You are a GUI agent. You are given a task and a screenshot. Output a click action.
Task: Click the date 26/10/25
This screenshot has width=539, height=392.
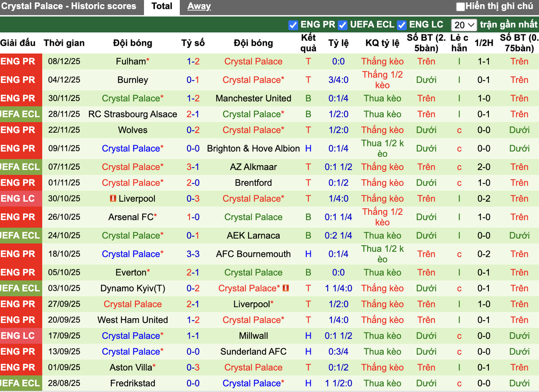(64, 217)
